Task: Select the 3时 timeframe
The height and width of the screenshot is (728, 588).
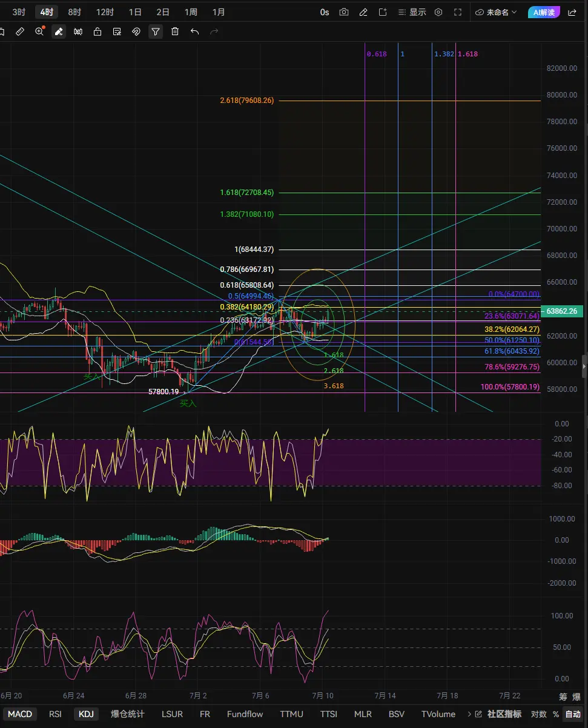Action: 19,12
